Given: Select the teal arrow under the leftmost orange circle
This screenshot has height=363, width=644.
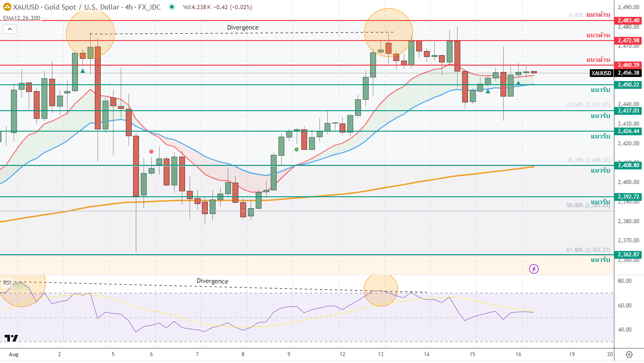Looking at the screenshot, I should (83, 71).
